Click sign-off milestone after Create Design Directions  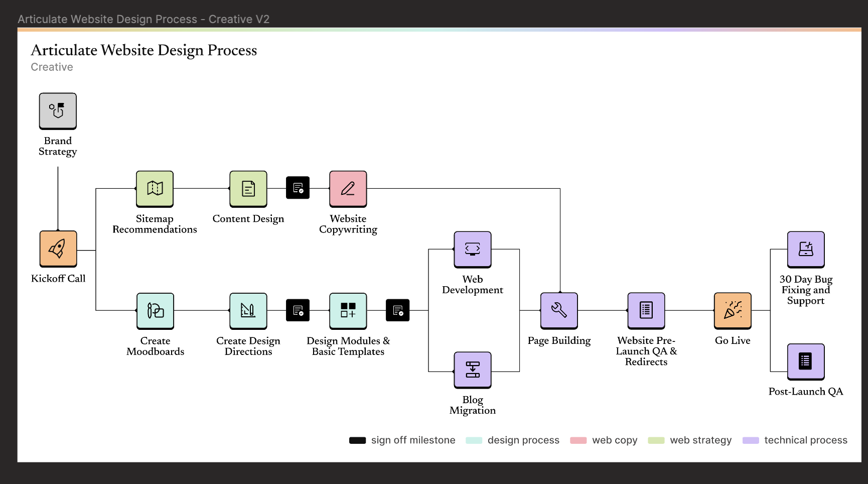[298, 310]
